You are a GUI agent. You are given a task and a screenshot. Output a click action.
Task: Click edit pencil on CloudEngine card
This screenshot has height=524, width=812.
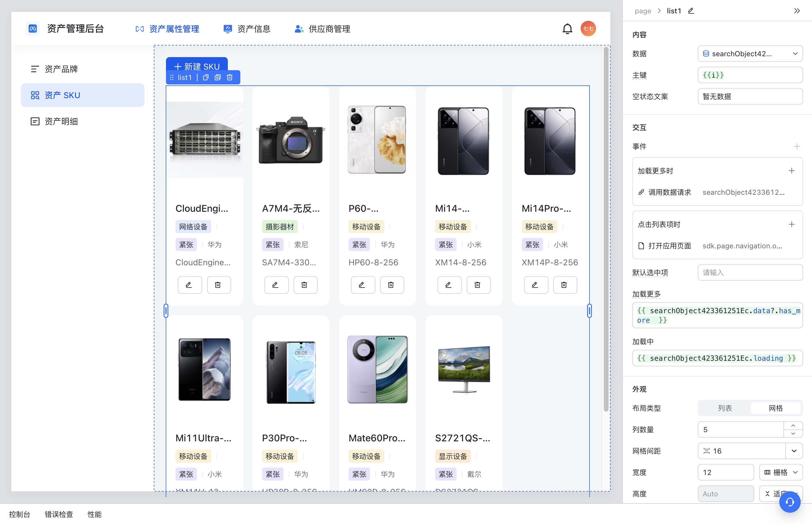click(x=189, y=285)
